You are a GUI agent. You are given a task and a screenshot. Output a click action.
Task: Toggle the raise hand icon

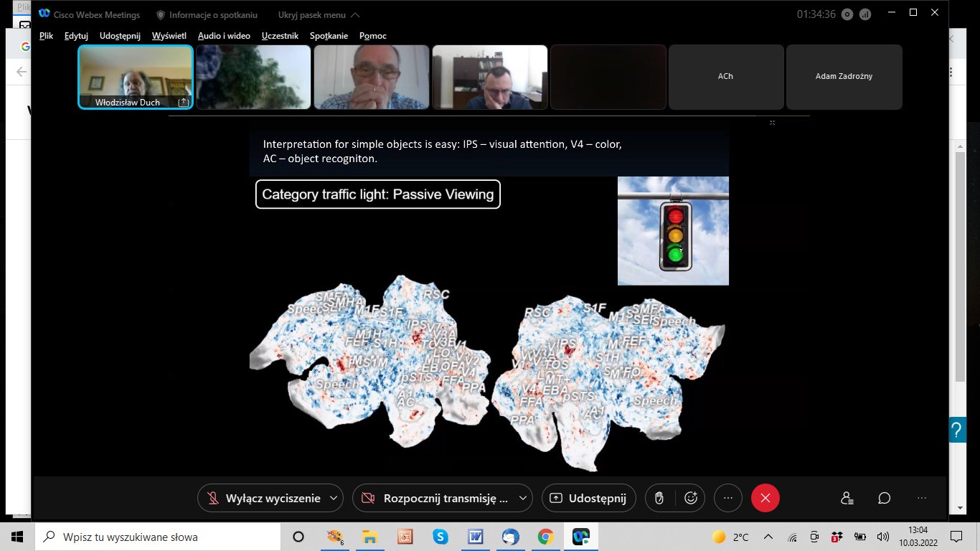659,498
